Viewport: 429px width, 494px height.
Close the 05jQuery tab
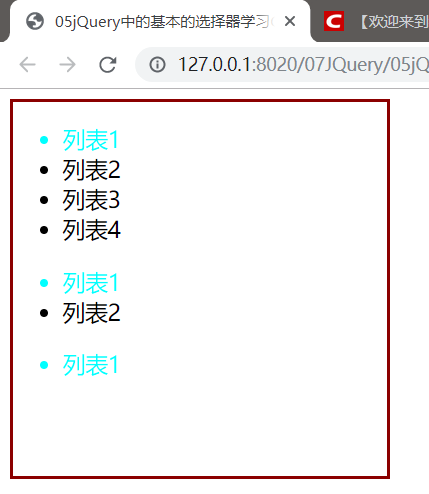[x=290, y=21]
